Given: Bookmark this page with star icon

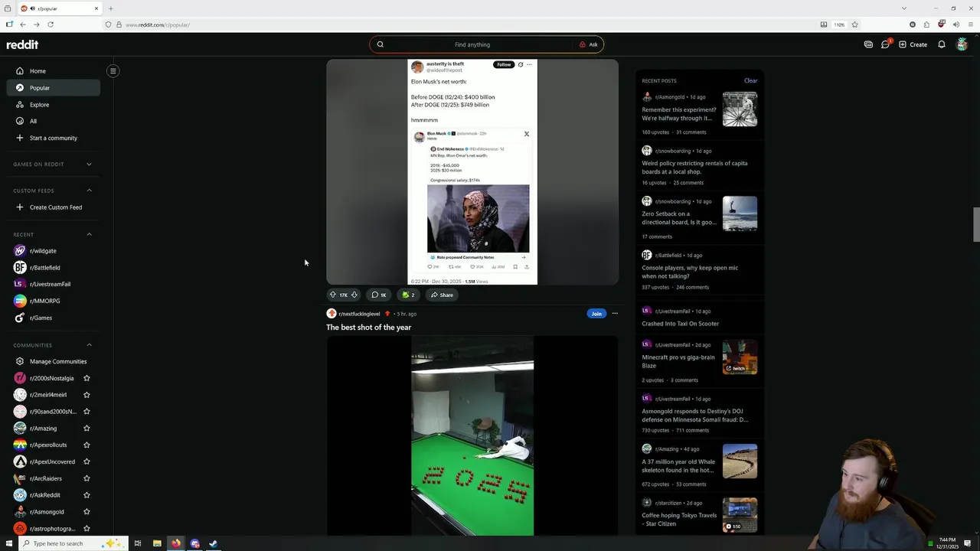Looking at the screenshot, I should 855,24.
